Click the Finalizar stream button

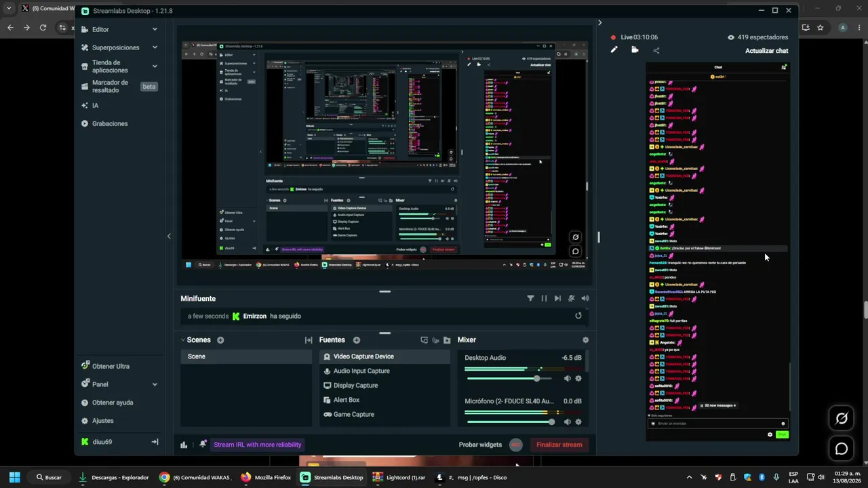tap(559, 445)
